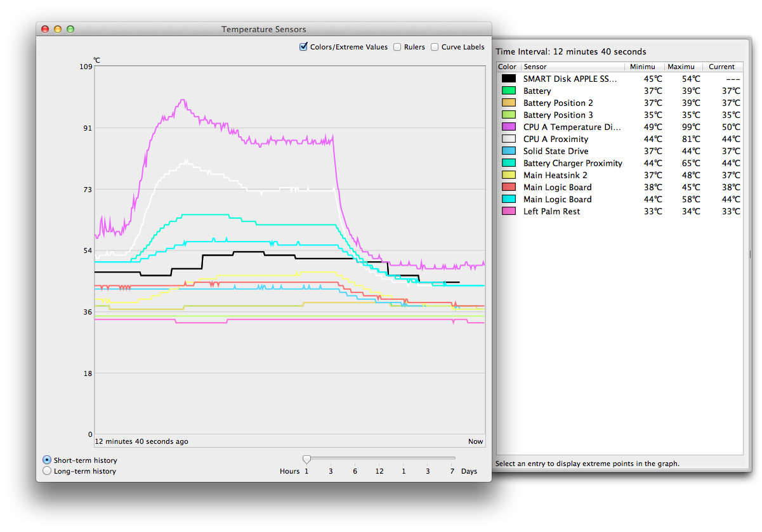The height and width of the screenshot is (532, 762).
Task: Select Main Logic Board row with 38℃ minimum
Action: tap(619, 187)
